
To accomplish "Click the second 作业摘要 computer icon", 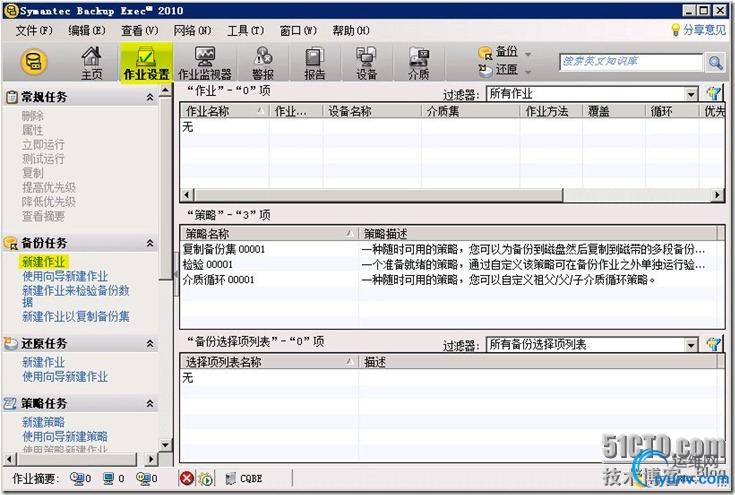I will click(x=109, y=478).
